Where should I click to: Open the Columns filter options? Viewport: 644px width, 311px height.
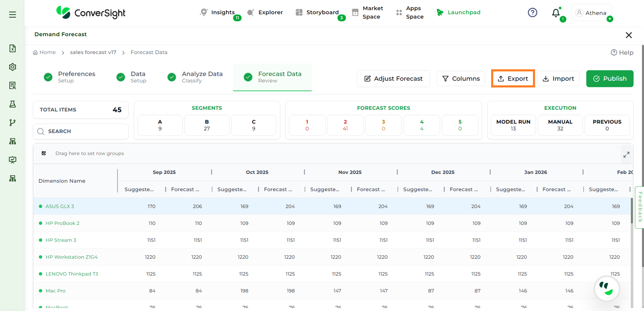[x=461, y=79]
